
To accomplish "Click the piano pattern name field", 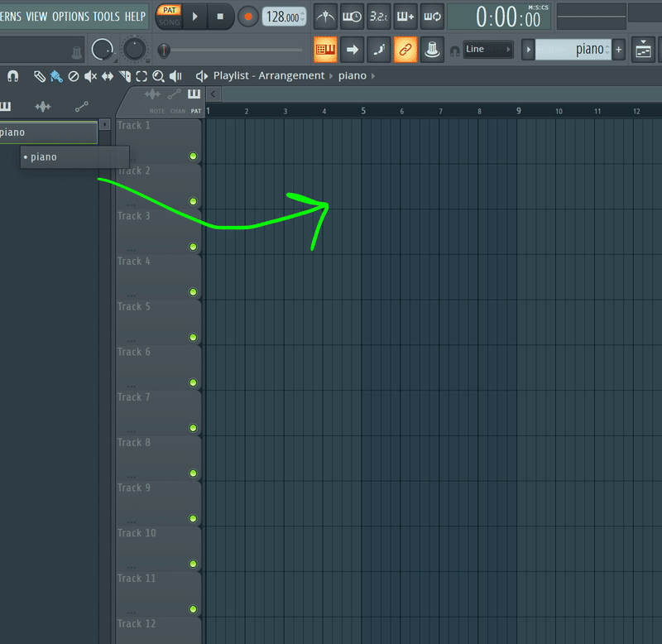I will click(x=573, y=50).
